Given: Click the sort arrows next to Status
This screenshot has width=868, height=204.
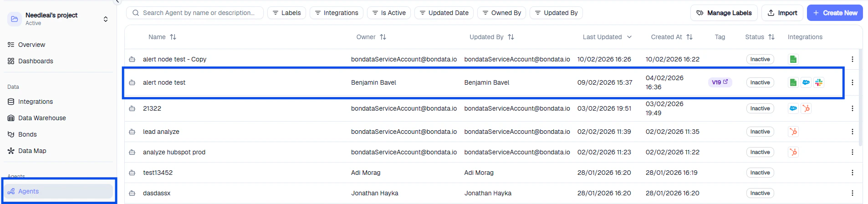Looking at the screenshot, I should (x=771, y=37).
